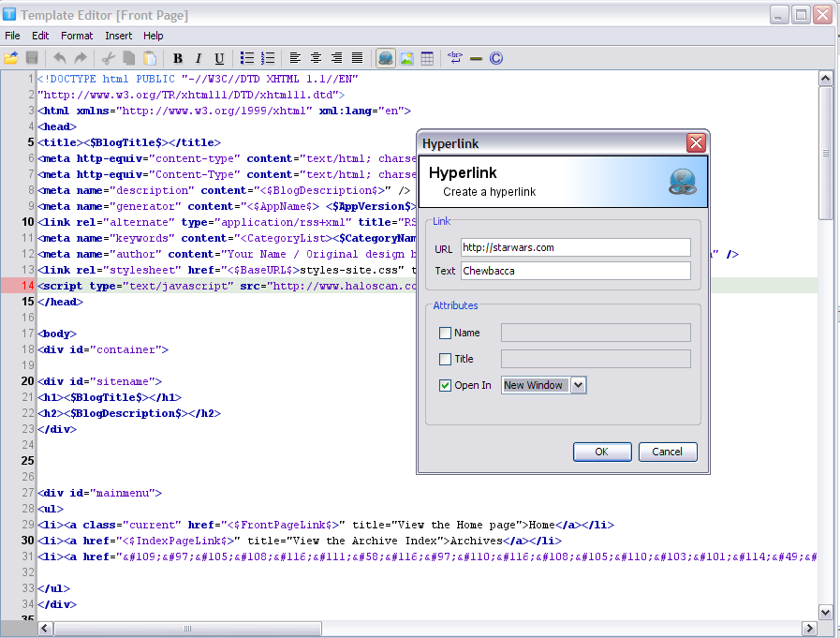Click the horizontal scrollbar left arrow

pyautogui.click(x=45, y=628)
